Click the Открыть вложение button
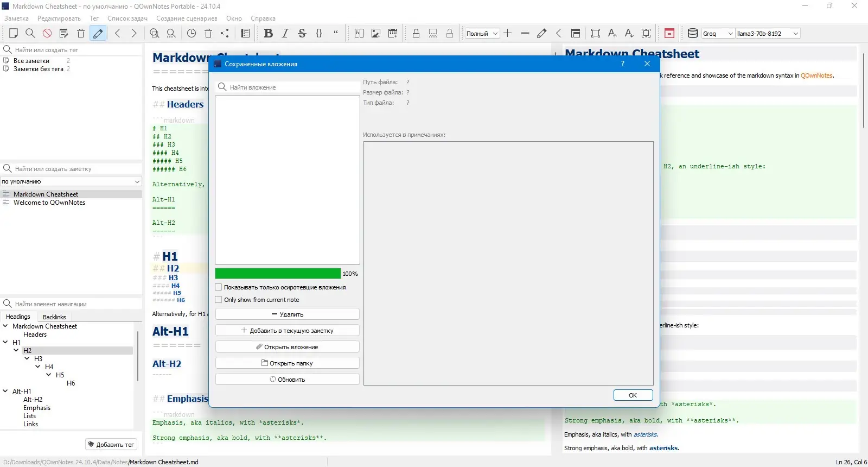Viewport: 868px width, 467px height. pyautogui.click(x=288, y=347)
